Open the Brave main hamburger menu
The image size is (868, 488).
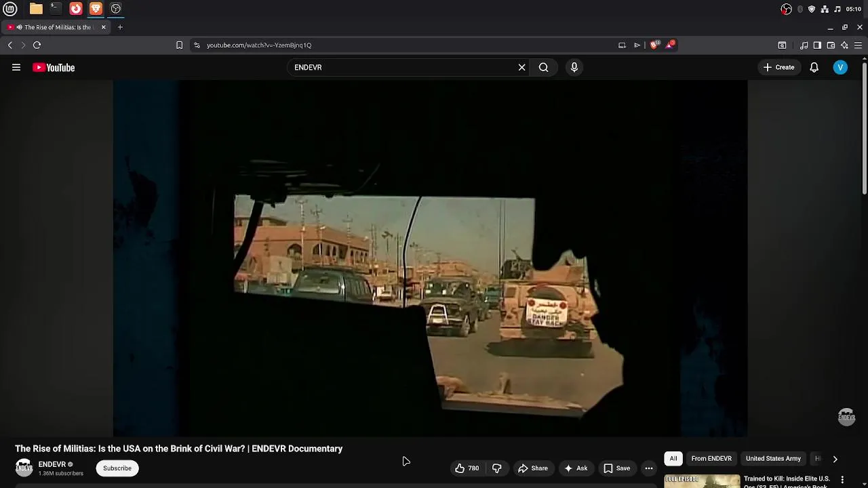(x=858, y=45)
